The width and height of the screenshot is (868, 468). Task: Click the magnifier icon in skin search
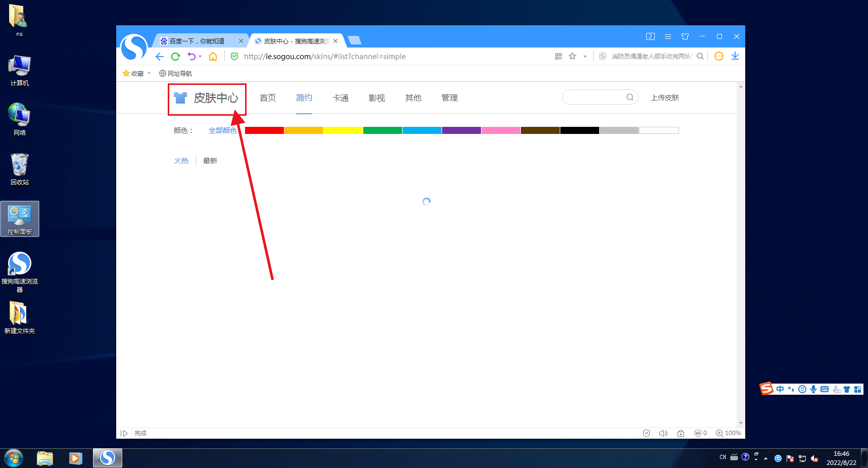[x=630, y=97]
